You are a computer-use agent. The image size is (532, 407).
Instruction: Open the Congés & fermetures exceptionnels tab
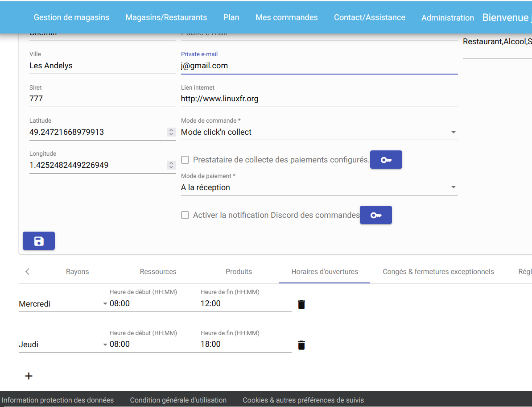point(438,272)
